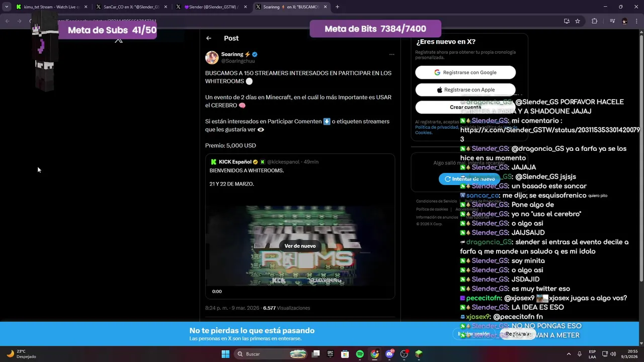This screenshot has width=644, height=362.
Task: Open the Política de cookies footer link
Action: pos(432,209)
